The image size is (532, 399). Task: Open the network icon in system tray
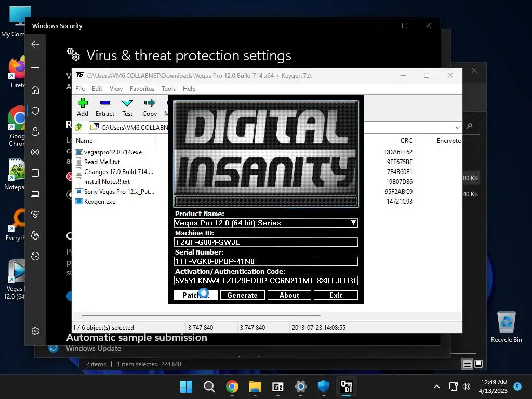pos(453,387)
